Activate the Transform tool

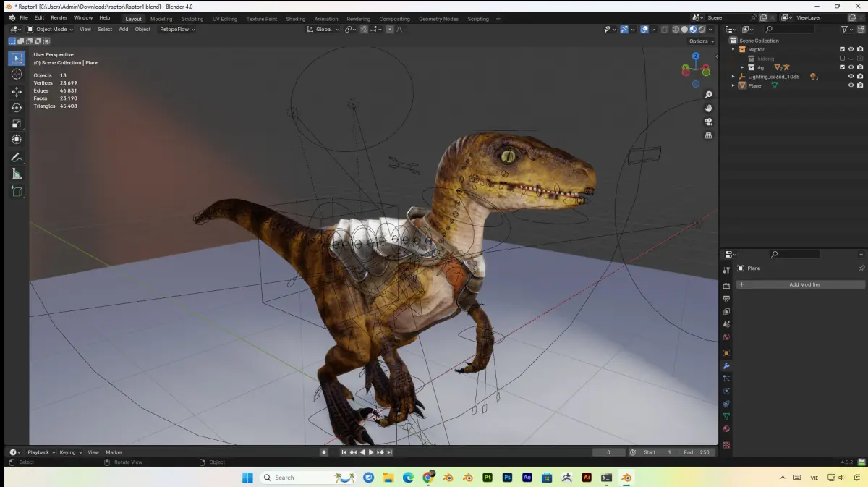click(17, 140)
